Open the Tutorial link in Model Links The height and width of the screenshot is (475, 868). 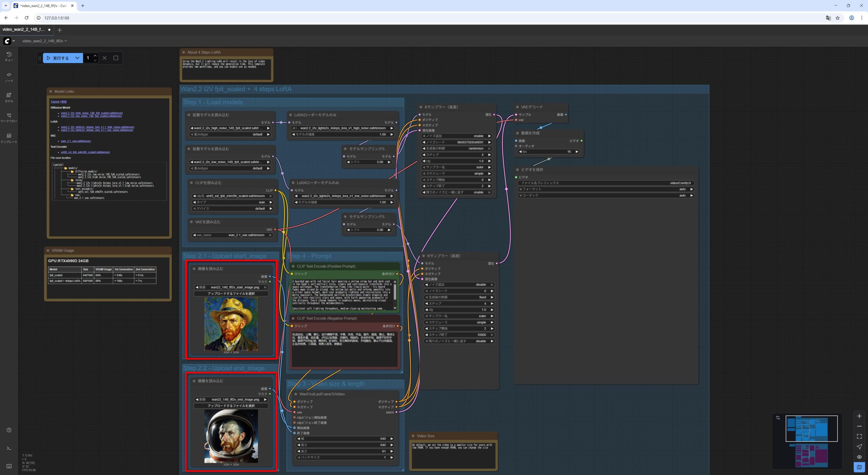(x=55, y=102)
